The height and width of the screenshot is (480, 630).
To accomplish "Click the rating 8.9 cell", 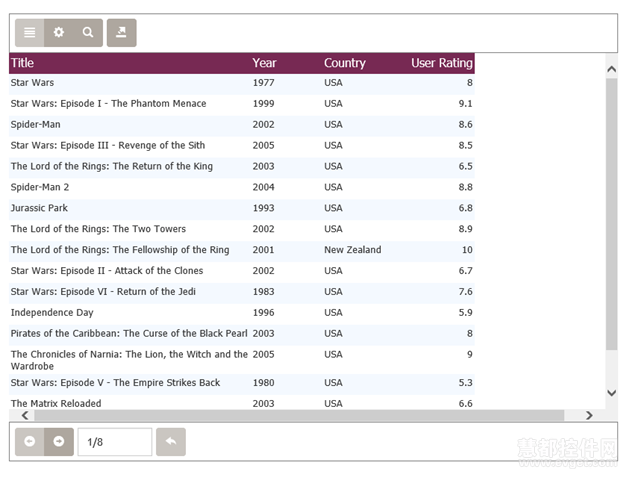I will [466, 229].
